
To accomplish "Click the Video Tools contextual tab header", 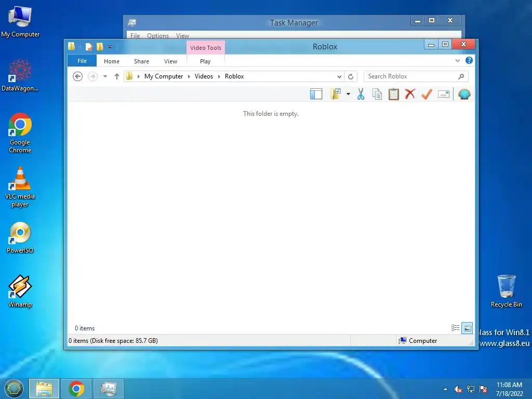I will 206,47.
